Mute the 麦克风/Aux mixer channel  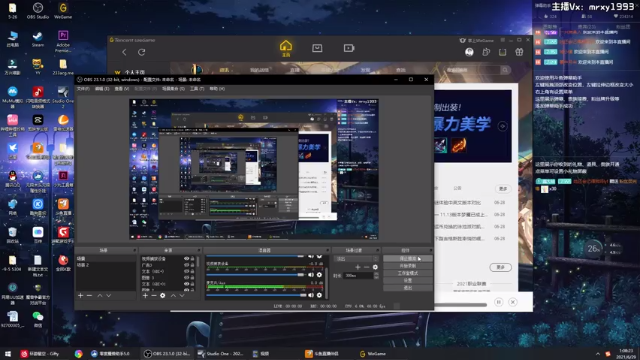(x=311, y=295)
